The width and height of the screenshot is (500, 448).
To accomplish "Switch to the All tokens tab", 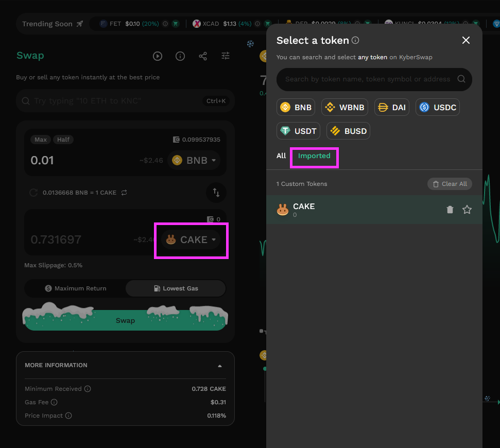I will click(281, 156).
